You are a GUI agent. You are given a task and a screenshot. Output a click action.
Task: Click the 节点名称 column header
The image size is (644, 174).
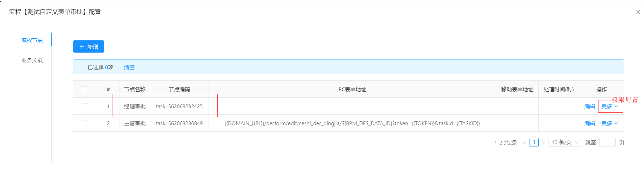(x=135, y=89)
